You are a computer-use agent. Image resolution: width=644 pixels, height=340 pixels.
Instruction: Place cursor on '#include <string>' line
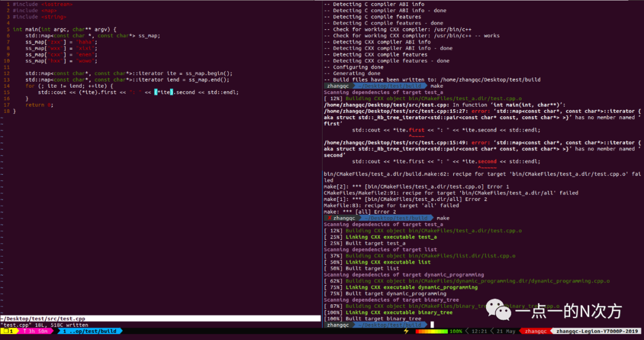(39, 17)
